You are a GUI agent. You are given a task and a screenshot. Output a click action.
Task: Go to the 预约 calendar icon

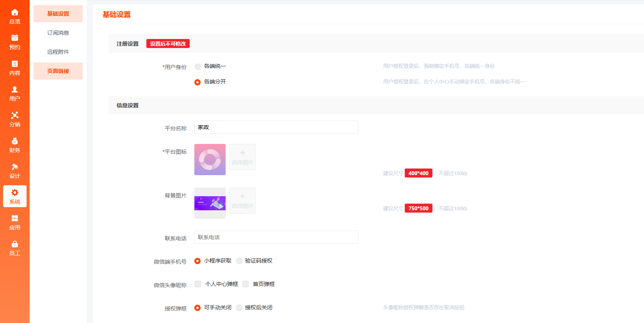click(15, 38)
